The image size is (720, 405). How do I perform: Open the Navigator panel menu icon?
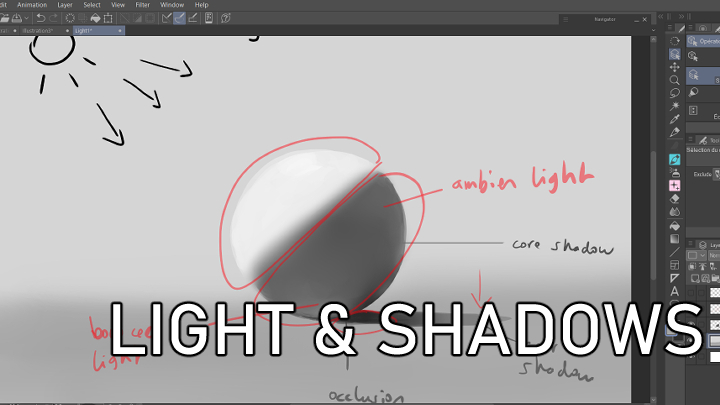tap(566, 20)
